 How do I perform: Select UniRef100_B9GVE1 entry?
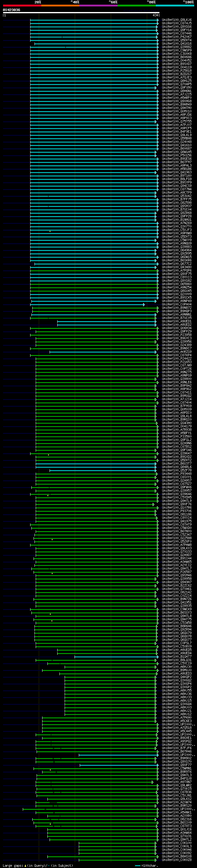177,738
